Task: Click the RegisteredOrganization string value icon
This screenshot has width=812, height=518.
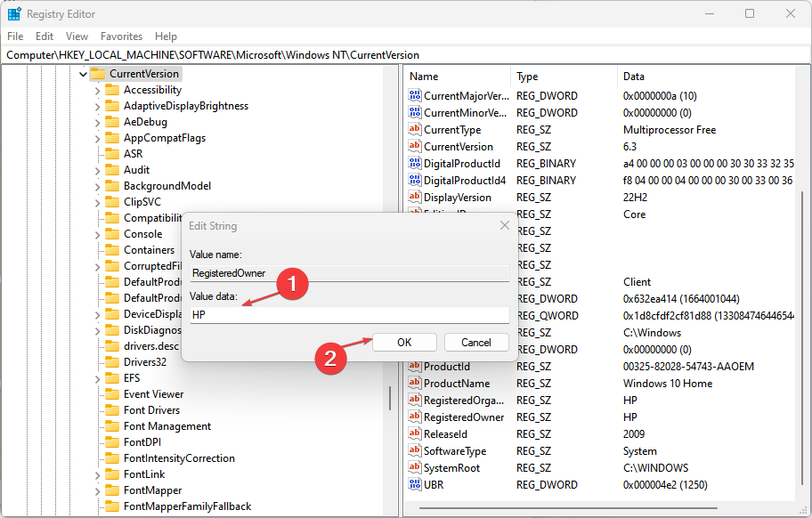Action: point(414,400)
